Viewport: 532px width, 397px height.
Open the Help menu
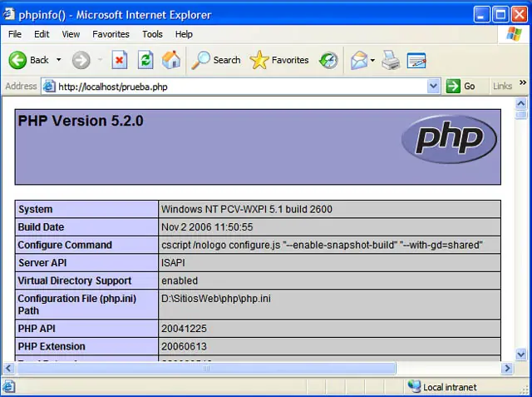[x=184, y=34]
